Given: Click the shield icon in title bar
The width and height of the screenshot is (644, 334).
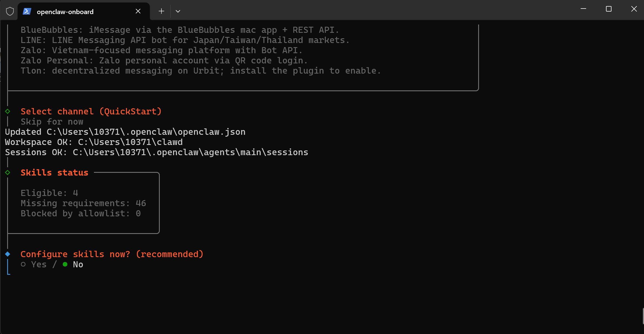Looking at the screenshot, I should 10,11.
